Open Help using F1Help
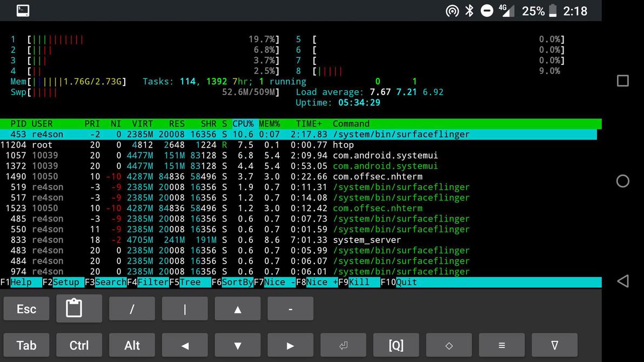 (x=15, y=281)
